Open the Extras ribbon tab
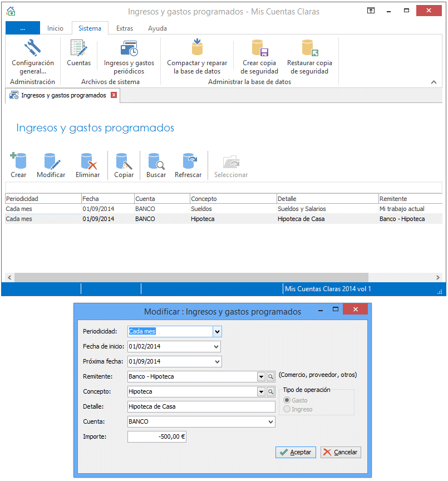This screenshot has width=448, height=481. tap(124, 28)
